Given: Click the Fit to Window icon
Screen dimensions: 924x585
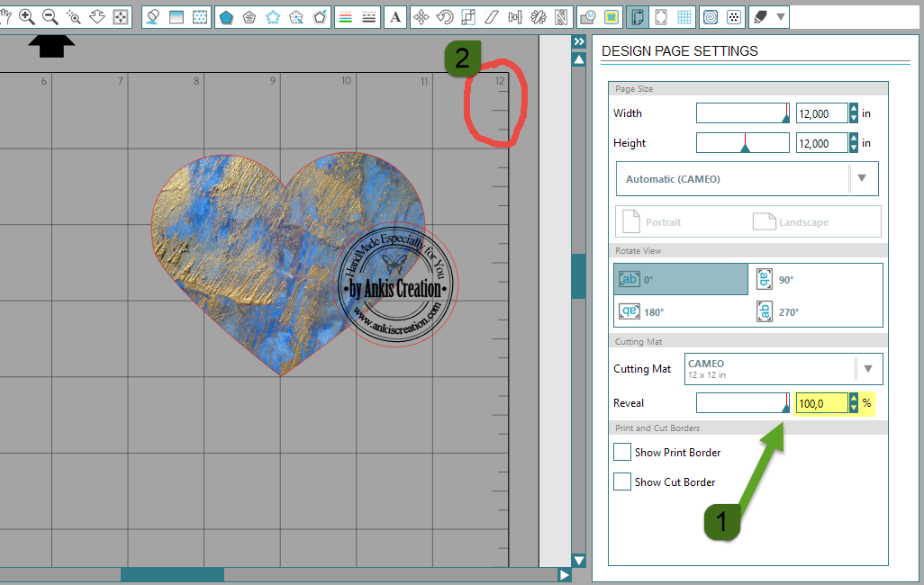Looking at the screenshot, I should (x=120, y=16).
